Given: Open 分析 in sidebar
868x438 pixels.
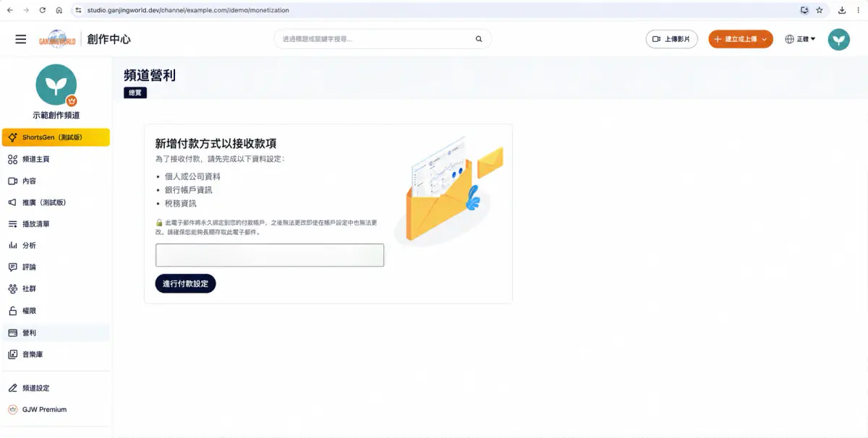Looking at the screenshot, I should (x=56, y=246).
